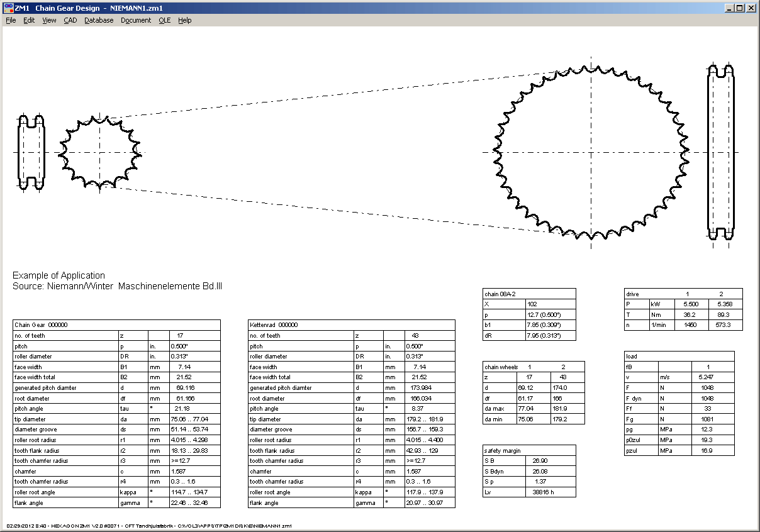
Task: Open the View menu
Action: click(49, 20)
